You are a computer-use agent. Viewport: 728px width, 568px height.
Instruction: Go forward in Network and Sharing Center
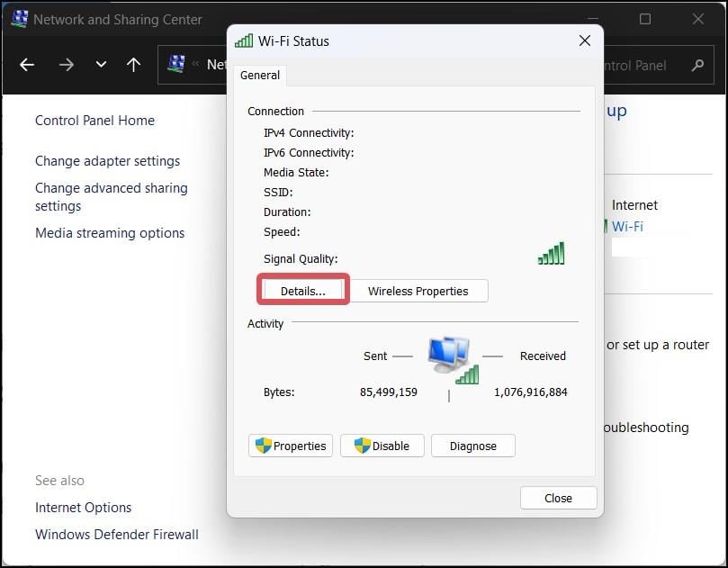[67, 65]
